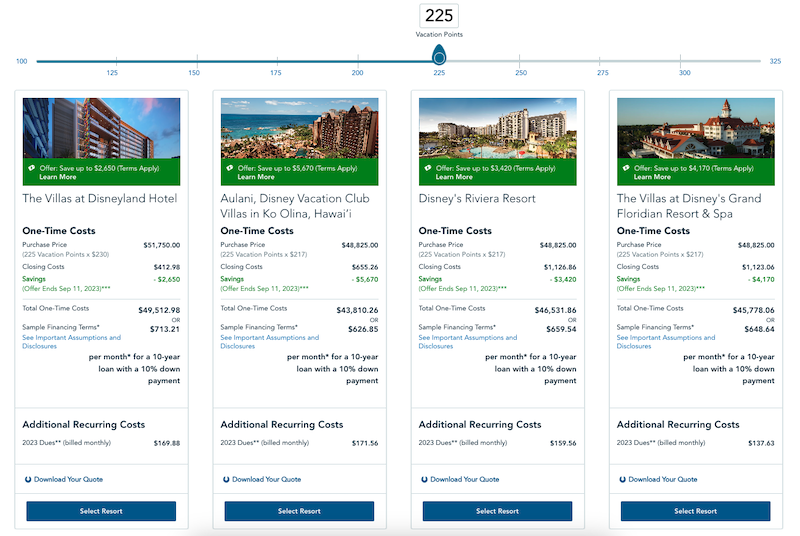
Task: Click the $713.21 monthly financing amount
Action: (x=165, y=329)
